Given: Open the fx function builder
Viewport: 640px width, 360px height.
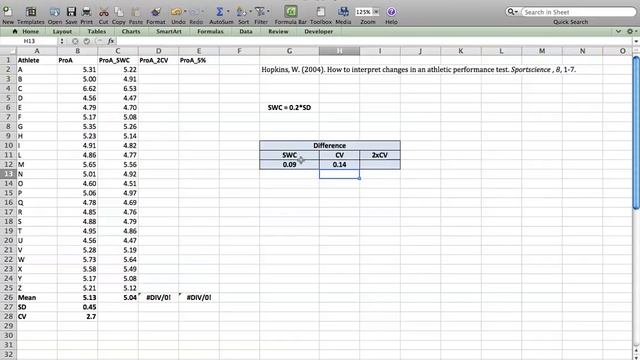Looking at the screenshot, I should pyautogui.click(x=111, y=41).
